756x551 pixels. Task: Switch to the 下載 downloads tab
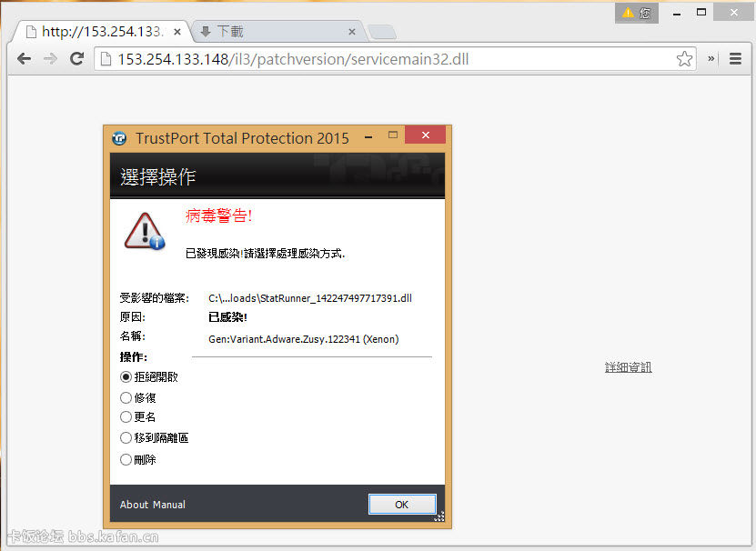coord(277,32)
